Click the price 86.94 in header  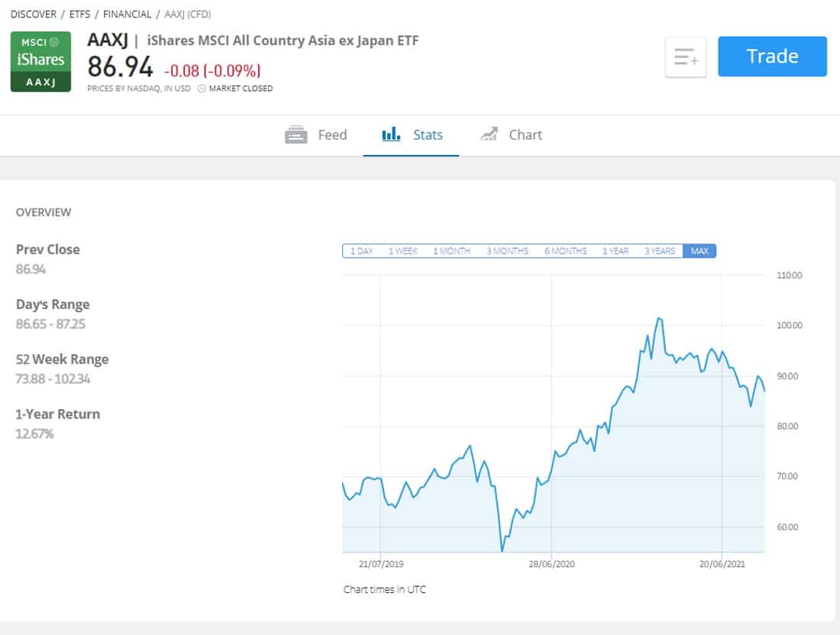[x=120, y=67]
